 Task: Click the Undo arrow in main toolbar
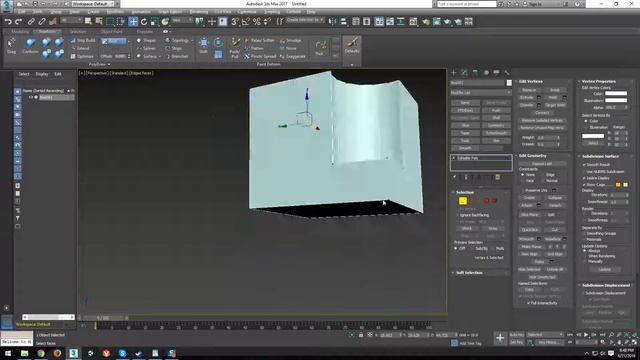pos(8,22)
